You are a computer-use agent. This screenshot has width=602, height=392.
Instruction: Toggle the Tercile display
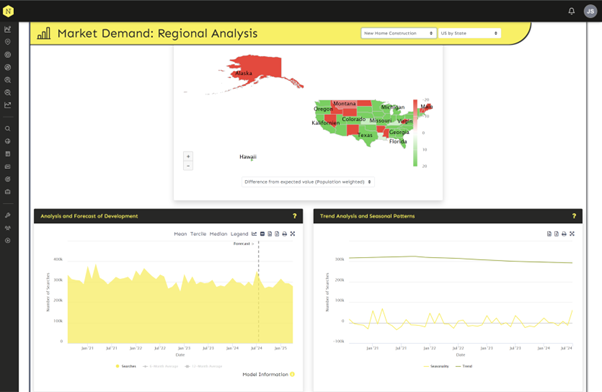198,234
